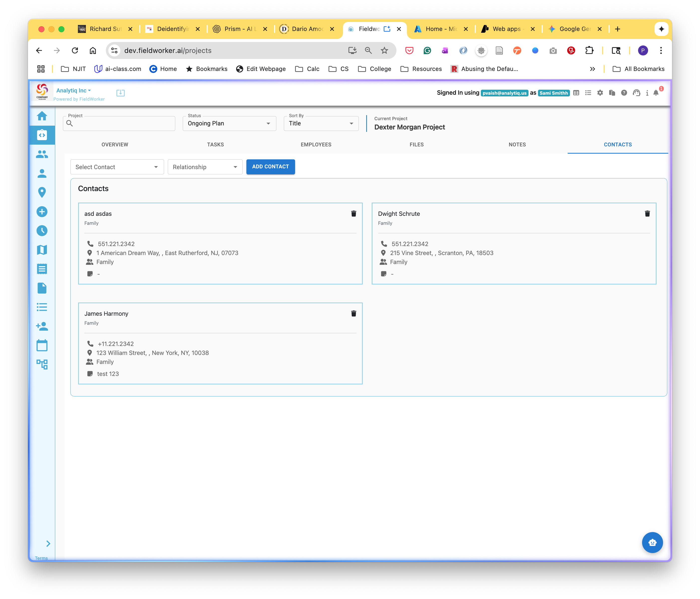Expand the Analytiq Inc company menu
This screenshot has height=599, width=700.
point(73,91)
